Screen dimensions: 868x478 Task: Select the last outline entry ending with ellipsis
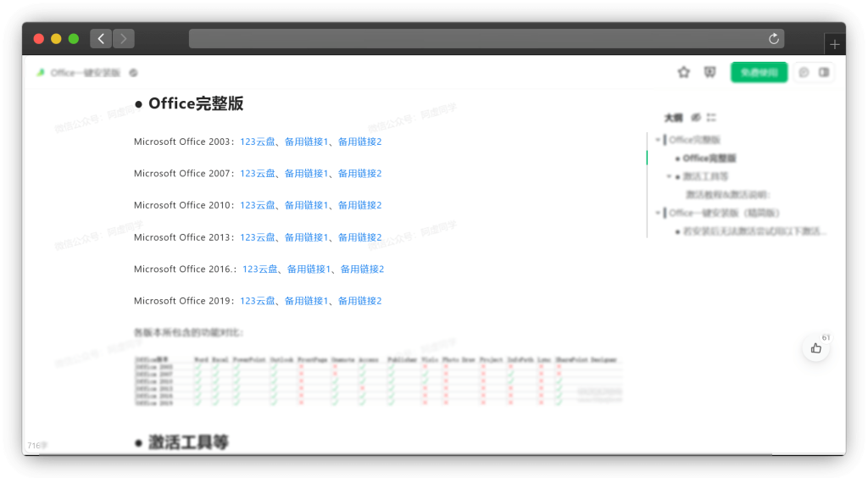point(754,231)
